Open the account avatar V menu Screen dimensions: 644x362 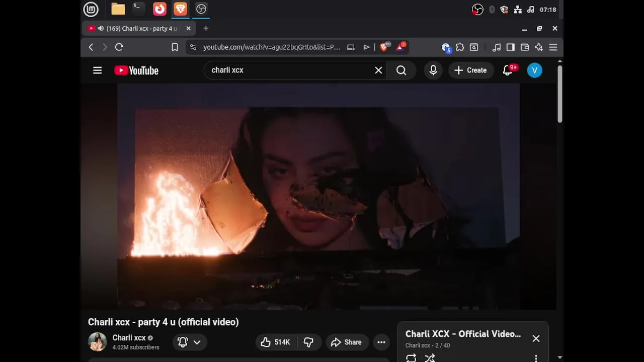tap(535, 70)
